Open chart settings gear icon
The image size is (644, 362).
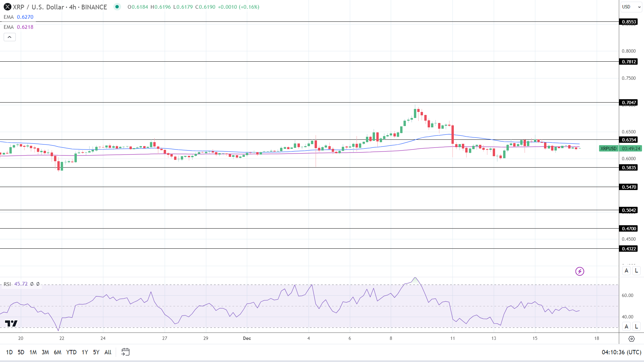point(632,339)
